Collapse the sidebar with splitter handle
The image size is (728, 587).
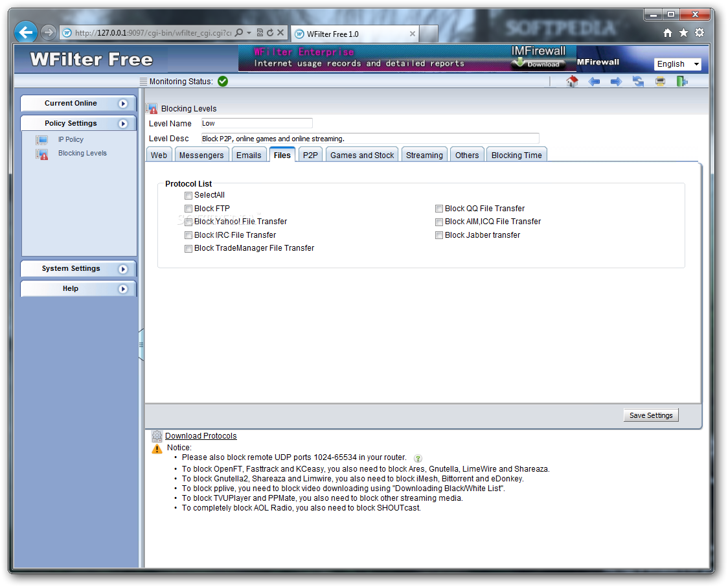pos(141,345)
